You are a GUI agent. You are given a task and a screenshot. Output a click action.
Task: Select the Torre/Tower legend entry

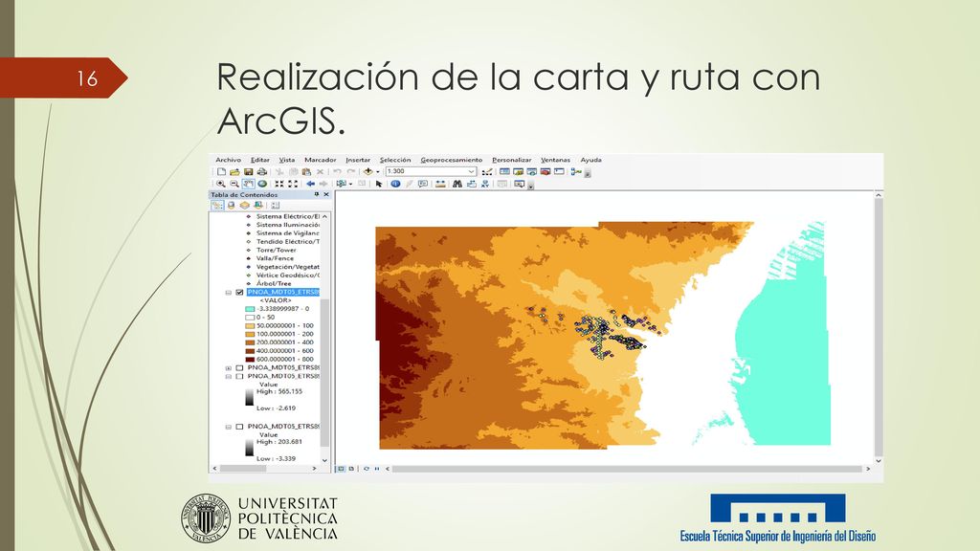pos(277,250)
